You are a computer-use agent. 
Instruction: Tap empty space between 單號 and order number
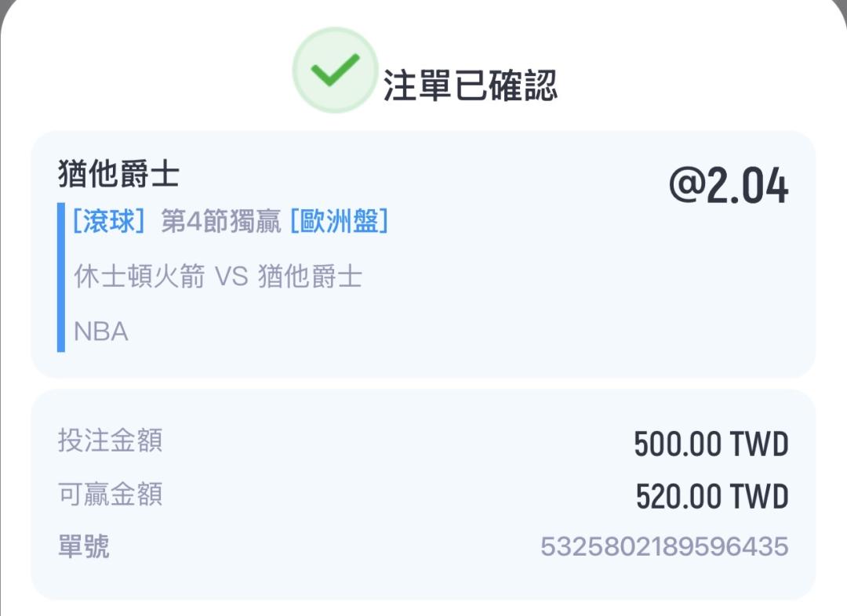(x=314, y=546)
